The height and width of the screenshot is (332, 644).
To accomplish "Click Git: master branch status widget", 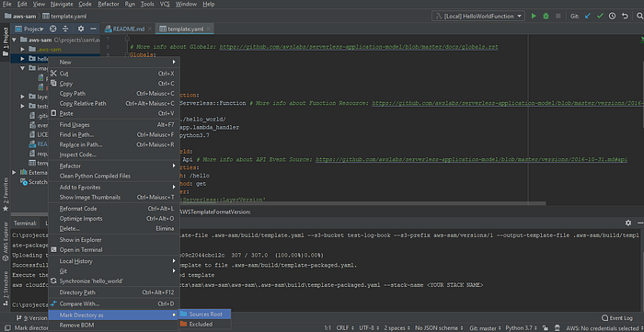I will (486, 328).
